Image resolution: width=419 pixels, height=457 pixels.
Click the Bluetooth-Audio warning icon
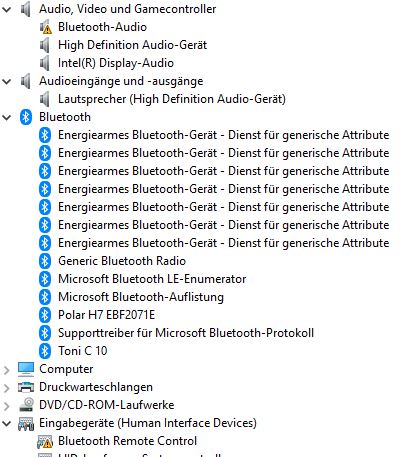tap(46, 27)
